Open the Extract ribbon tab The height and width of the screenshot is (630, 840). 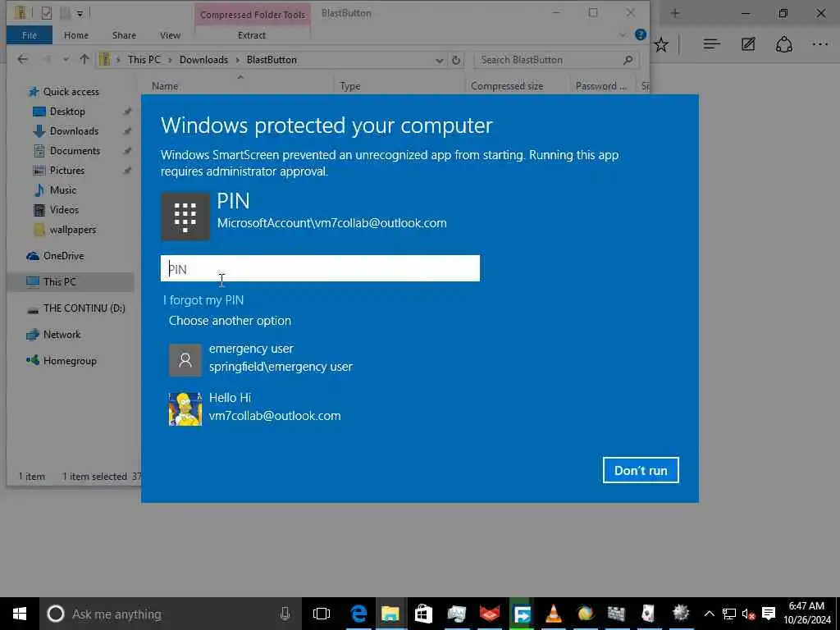click(252, 34)
